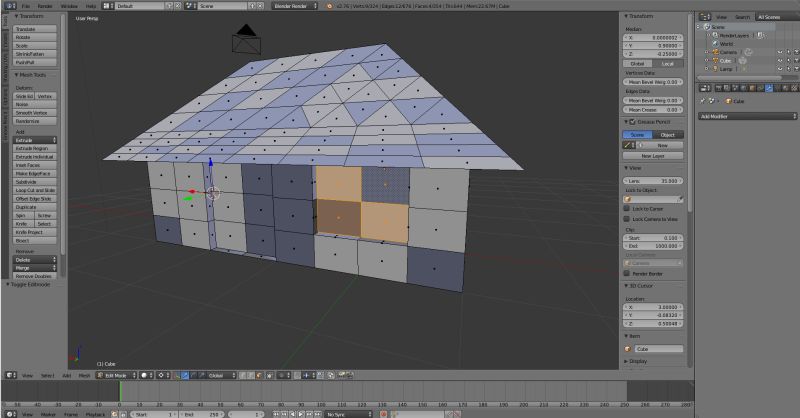Click the Smooth Vertex button

35,112
